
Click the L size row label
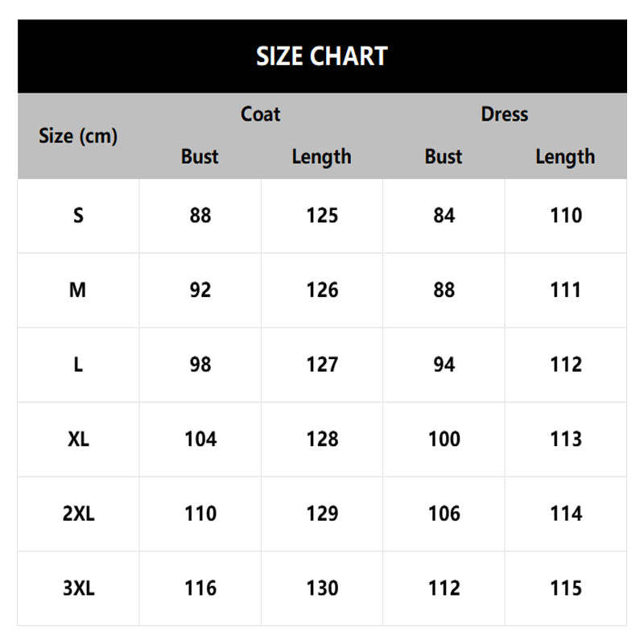78,365
